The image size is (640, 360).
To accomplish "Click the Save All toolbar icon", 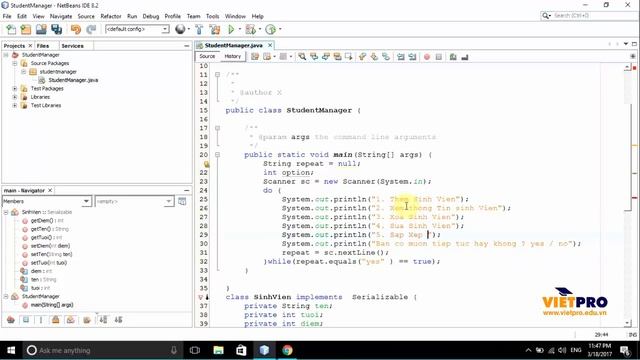I will click(56, 29).
